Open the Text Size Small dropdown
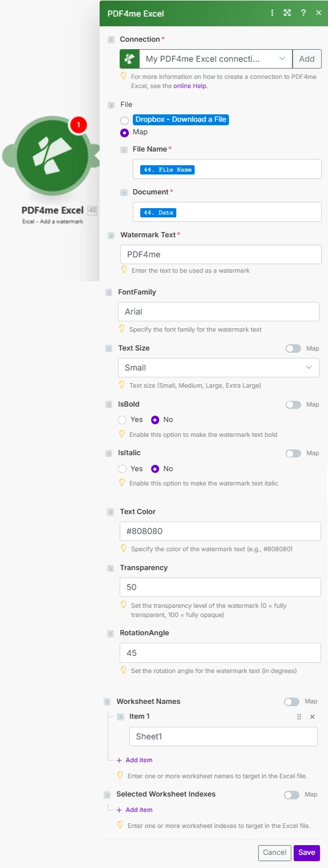This screenshot has width=328, height=868. click(218, 368)
